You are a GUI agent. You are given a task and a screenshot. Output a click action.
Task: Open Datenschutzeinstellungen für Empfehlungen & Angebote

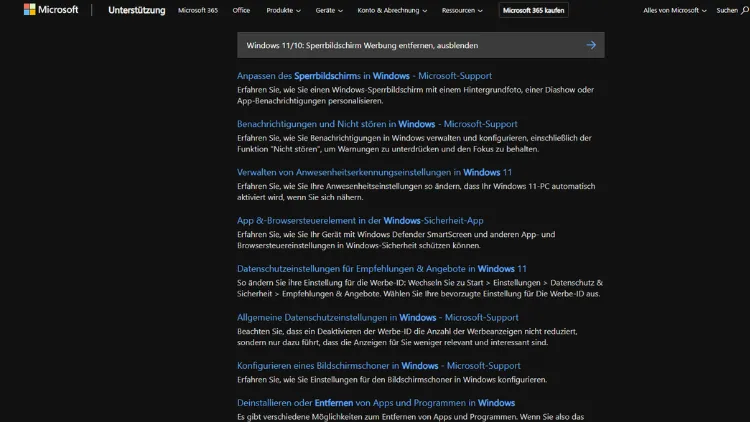(382, 269)
